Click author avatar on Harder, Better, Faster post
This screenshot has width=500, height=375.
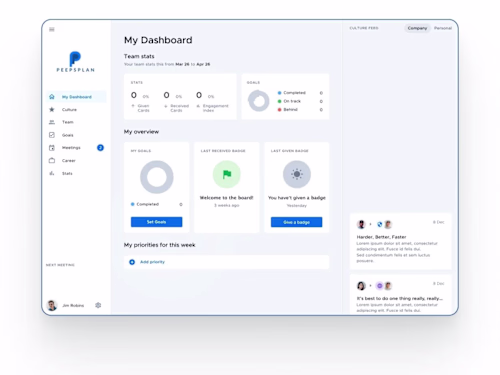tap(361, 224)
